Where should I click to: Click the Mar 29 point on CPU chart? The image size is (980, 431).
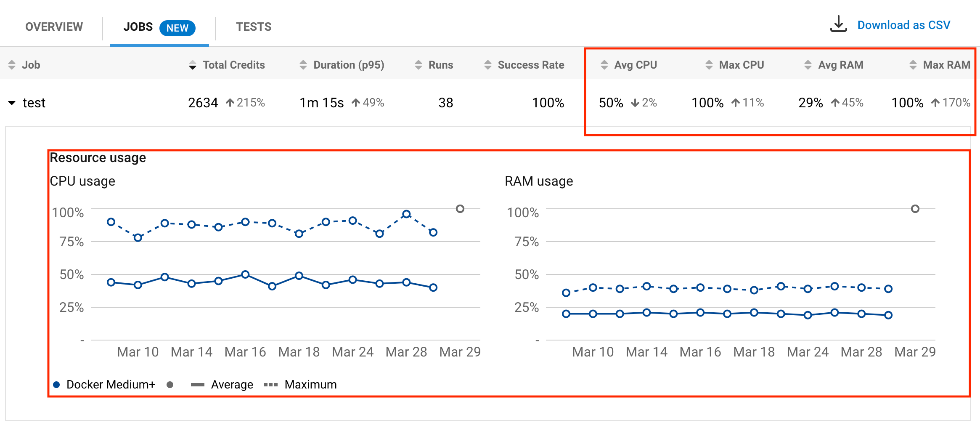click(x=460, y=209)
